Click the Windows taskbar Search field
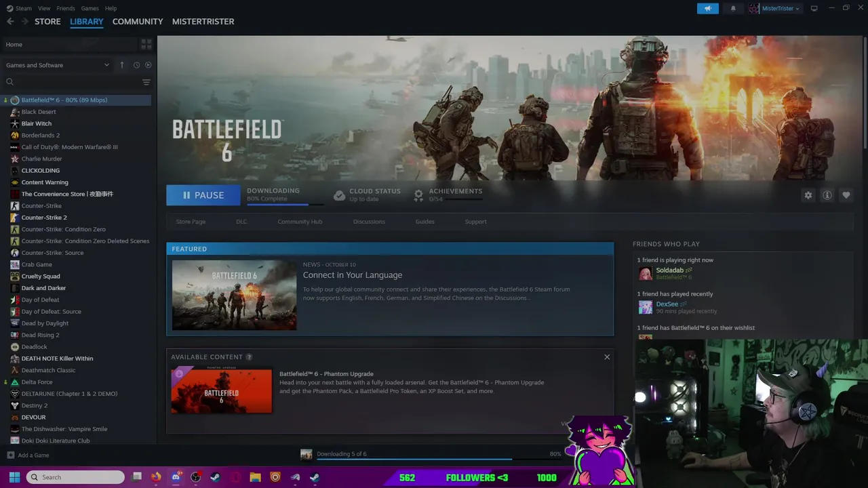This screenshot has width=868, height=488. coord(75,477)
